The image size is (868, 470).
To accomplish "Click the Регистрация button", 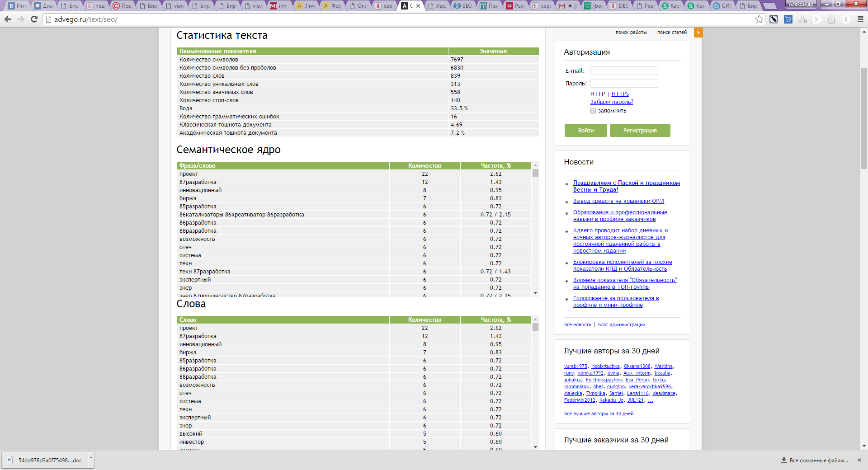I will [x=640, y=130].
